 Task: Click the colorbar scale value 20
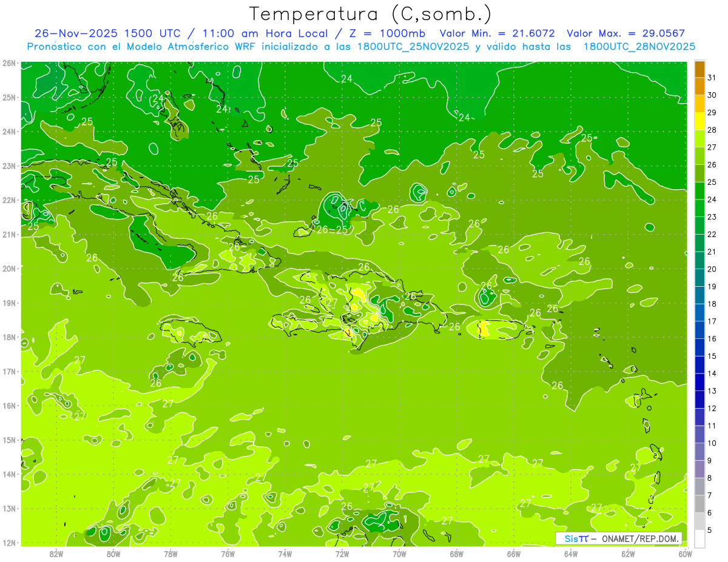pos(712,269)
